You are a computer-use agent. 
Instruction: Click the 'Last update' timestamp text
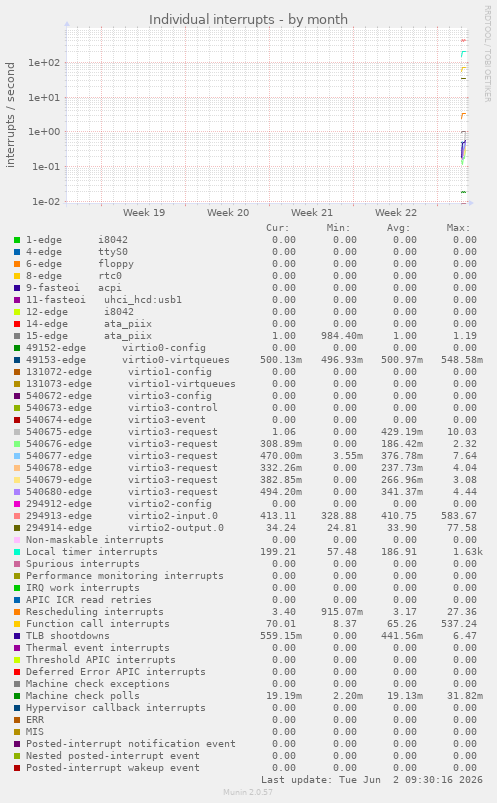click(372, 780)
